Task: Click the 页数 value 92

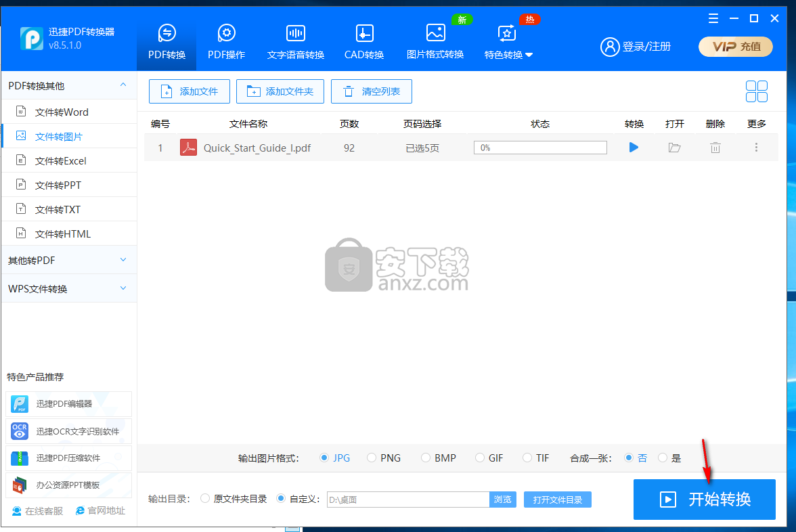Action: [x=349, y=148]
